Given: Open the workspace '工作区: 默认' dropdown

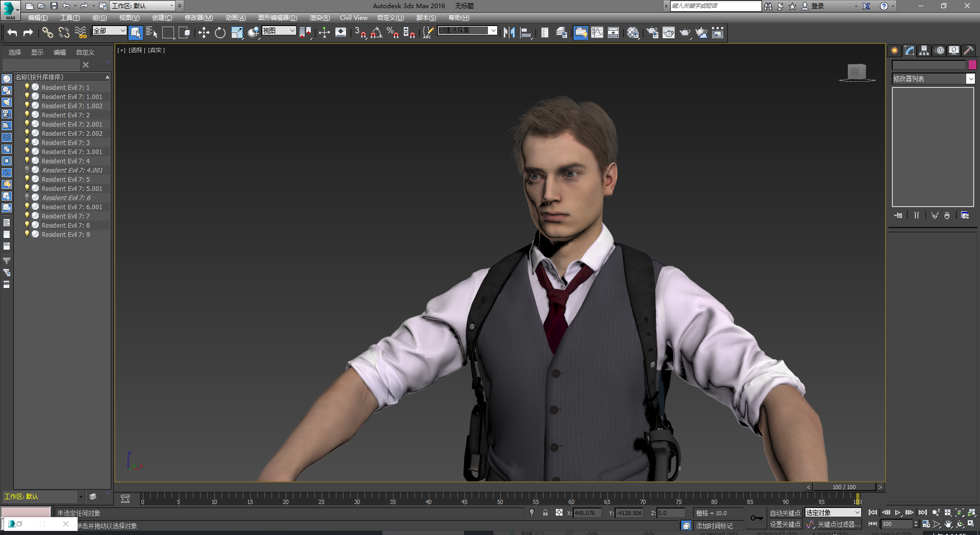Looking at the screenshot, I should click(x=143, y=6).
